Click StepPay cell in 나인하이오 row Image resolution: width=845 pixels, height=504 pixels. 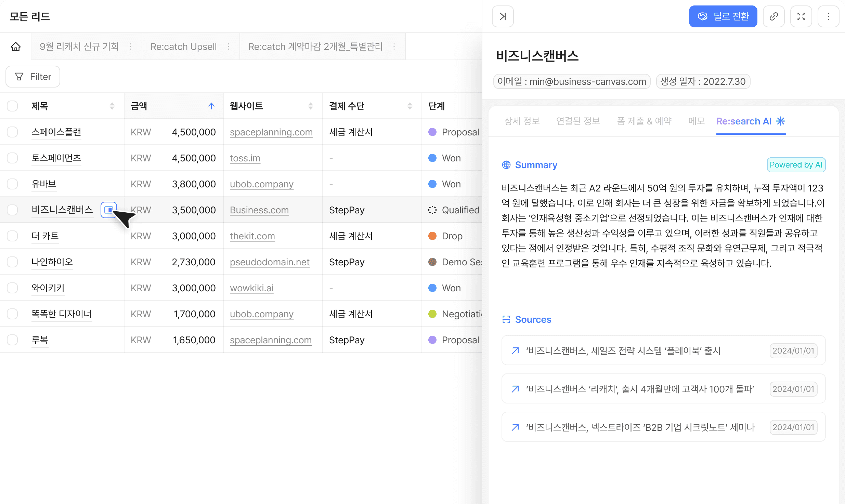coord(372,262)
